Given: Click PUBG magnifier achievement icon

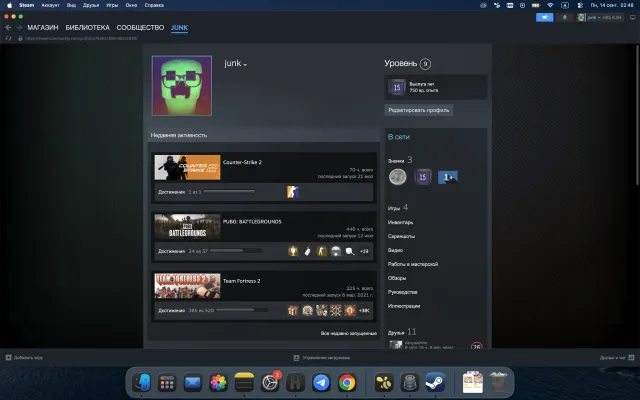Looking at the screenshot, I should pos(350,251).
